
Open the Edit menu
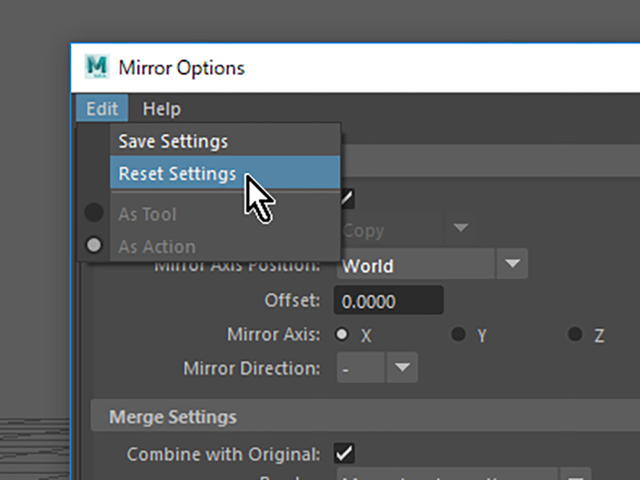click(x=102, y=108)
